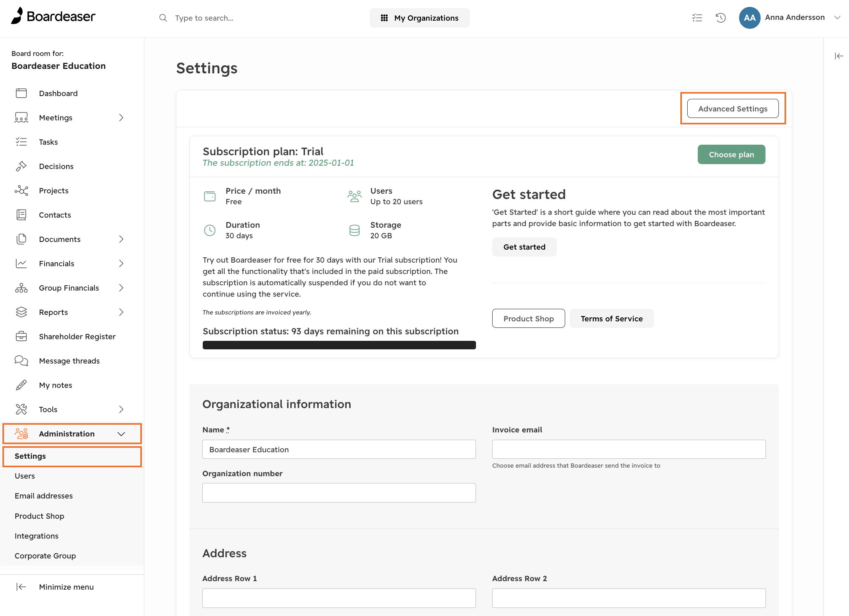849x616 pixels.
Task: Expand the Group Financials submenu chevron
Action: tap(121, 288)
